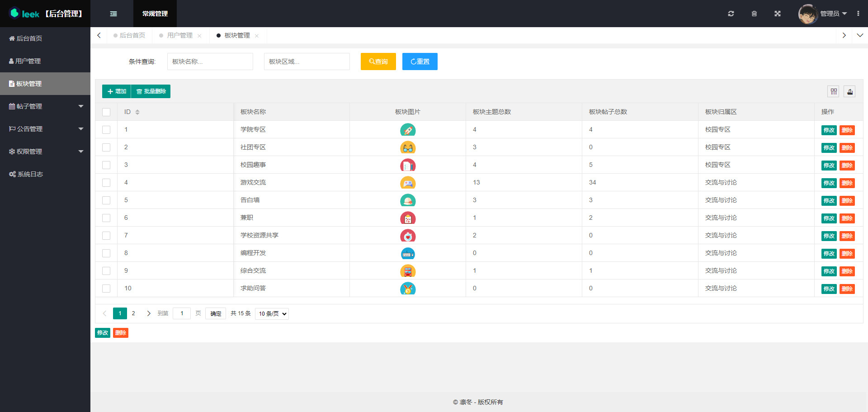Click the blue 重置 reset button
The width and height of the screenshot is (868, 412).
(420, 62)
